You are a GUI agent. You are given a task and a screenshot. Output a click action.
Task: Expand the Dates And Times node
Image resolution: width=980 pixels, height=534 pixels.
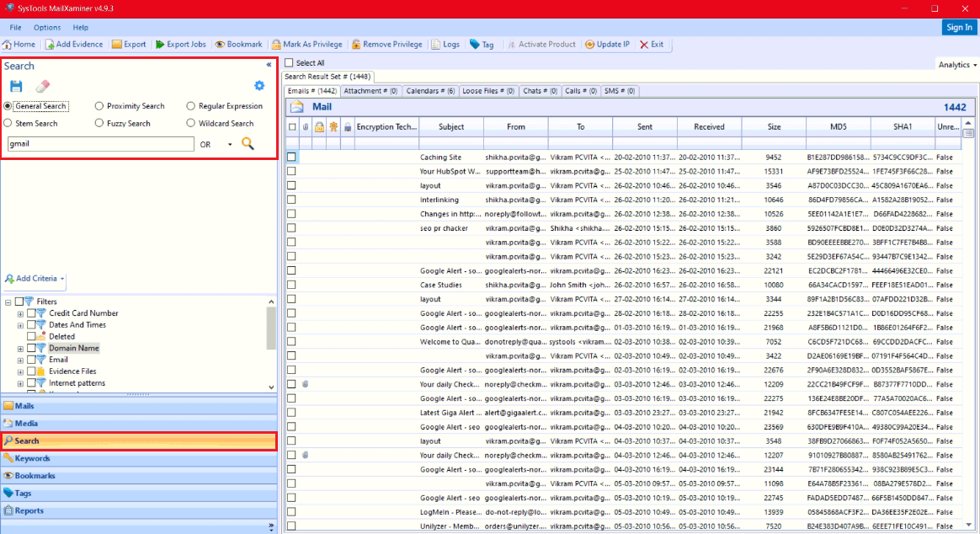click(20, 326)
